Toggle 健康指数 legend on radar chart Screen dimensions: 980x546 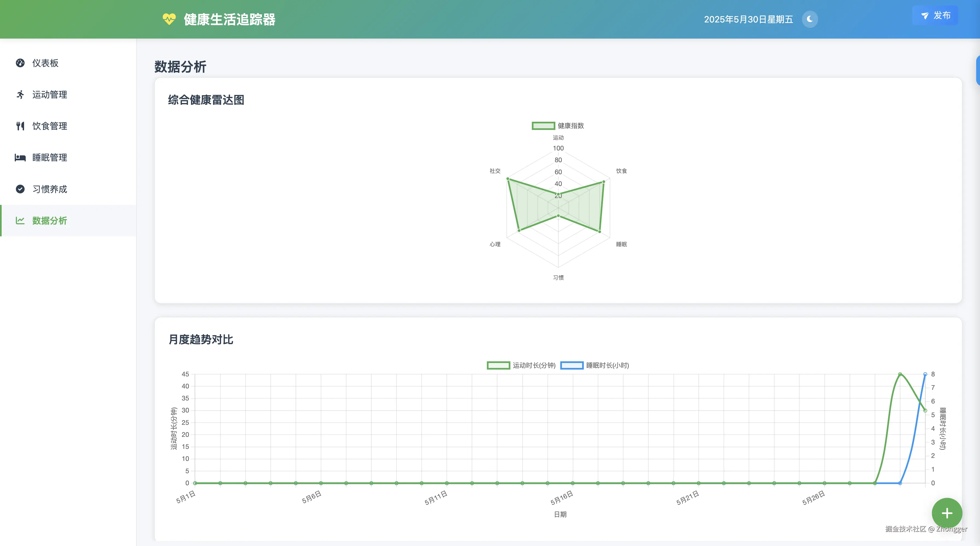point(558,126)
